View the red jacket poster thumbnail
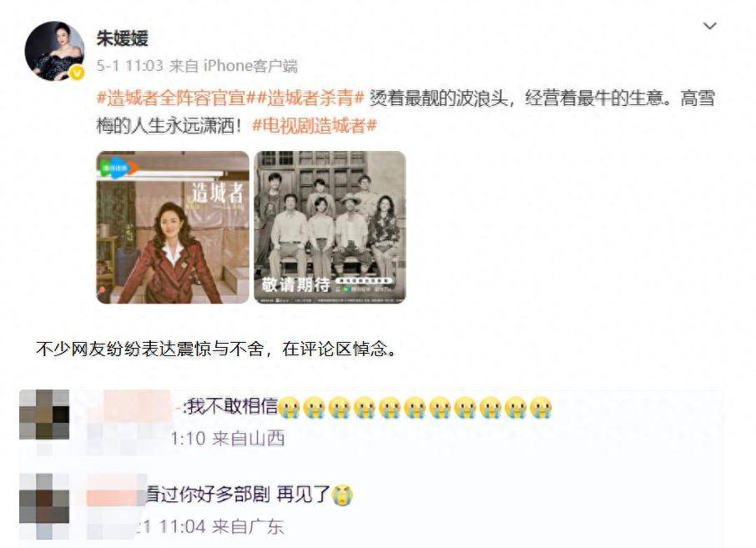This screenshot has height=548, width=756. click(x=173, y=228)
